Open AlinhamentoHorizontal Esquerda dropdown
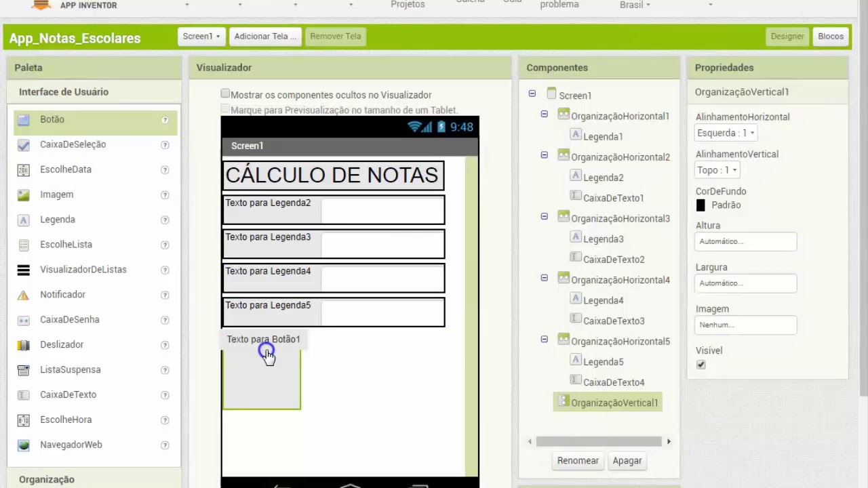868x488 pixels. click(x=726, y=134)
